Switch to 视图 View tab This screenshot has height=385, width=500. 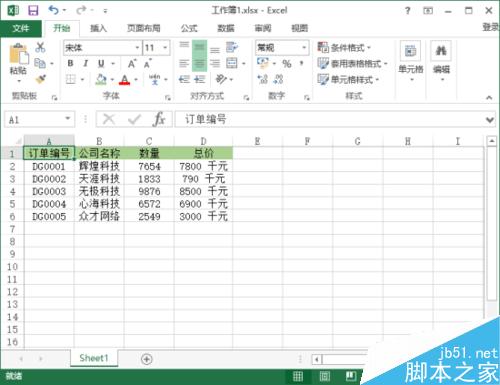[299, 28]
